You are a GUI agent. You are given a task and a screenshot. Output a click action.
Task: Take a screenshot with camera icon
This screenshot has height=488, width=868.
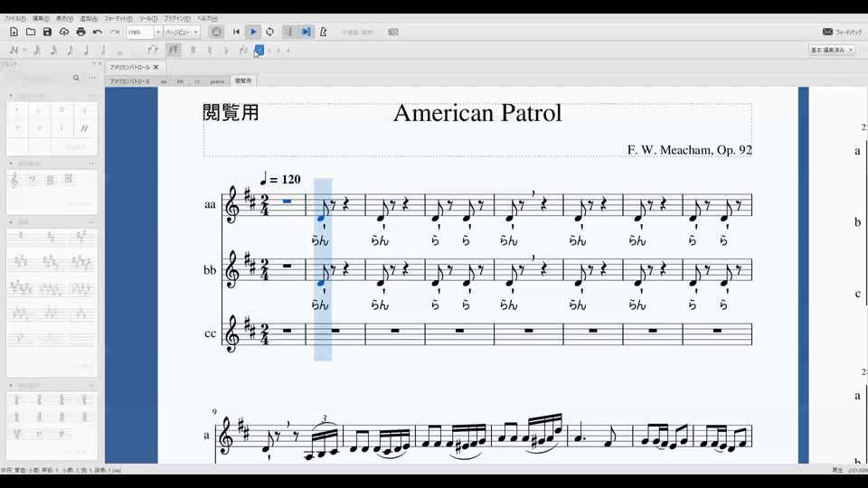click(393, 33)
